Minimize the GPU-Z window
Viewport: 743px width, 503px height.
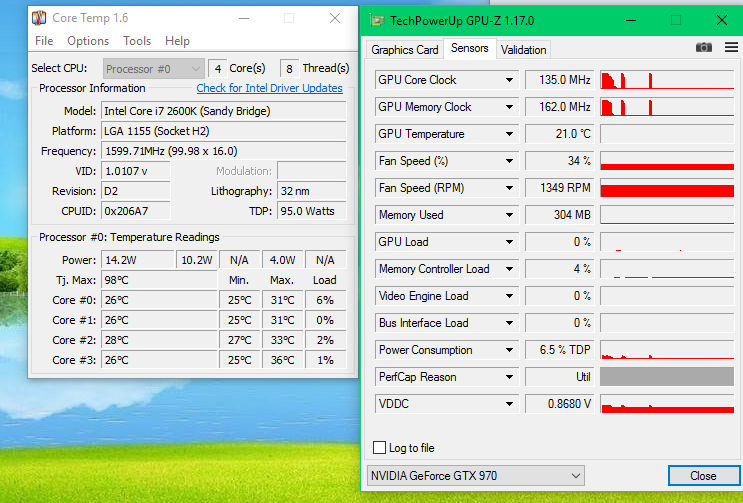click(x=631, y=21)
